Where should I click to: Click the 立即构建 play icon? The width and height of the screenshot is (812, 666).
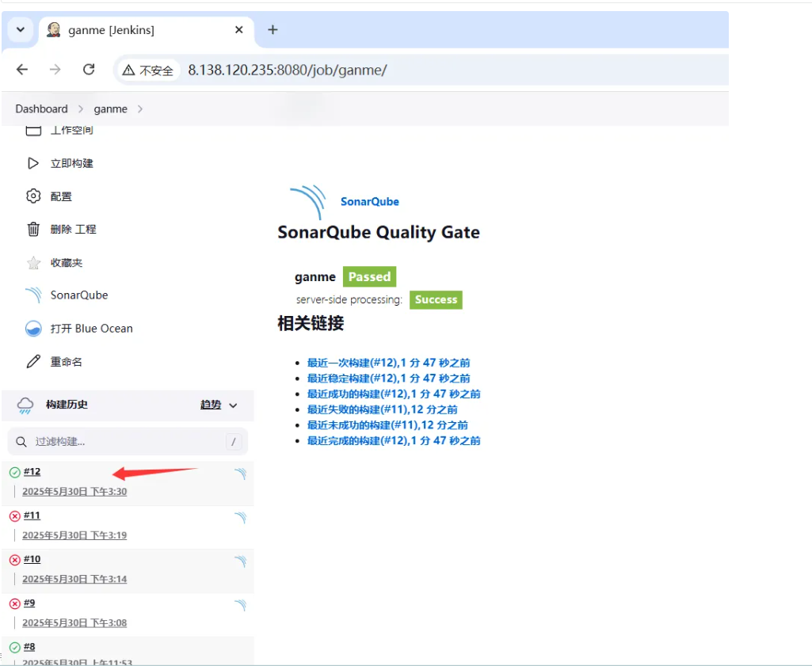click(x=33, y=163)
